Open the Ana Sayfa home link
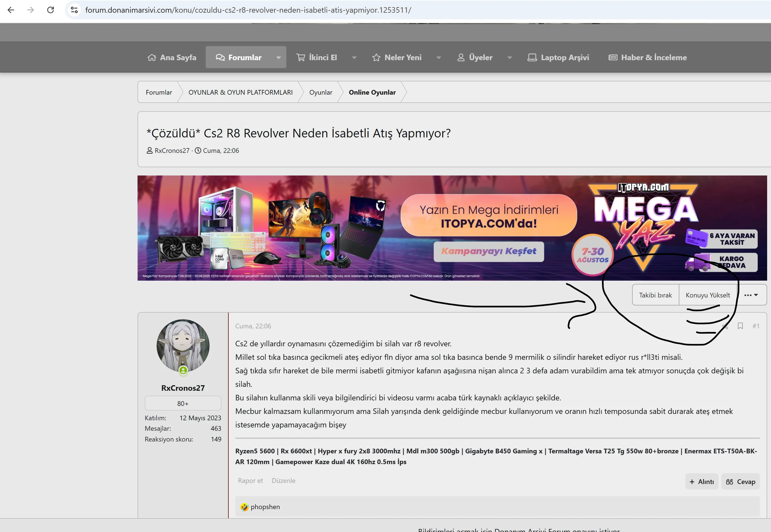Image resolution: width=771 pixels, height=532 pixels. [172, 57]
